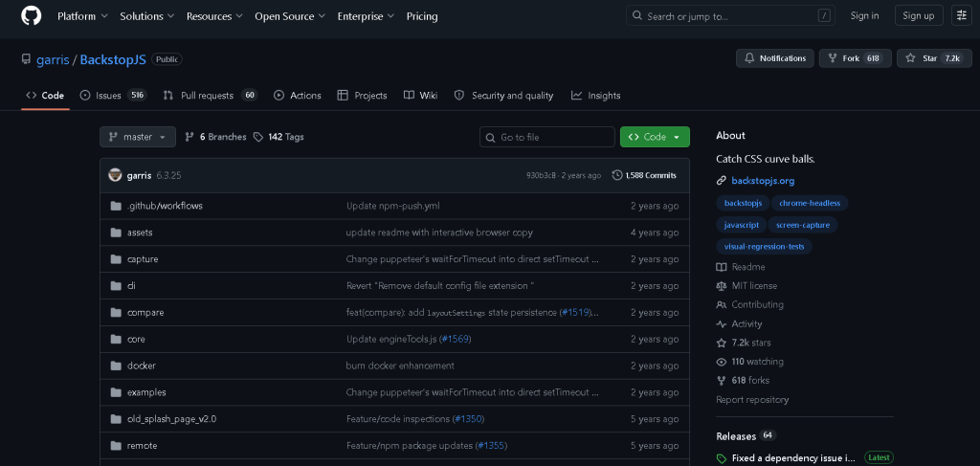Open the #1569 pull request link

(455, 339)
